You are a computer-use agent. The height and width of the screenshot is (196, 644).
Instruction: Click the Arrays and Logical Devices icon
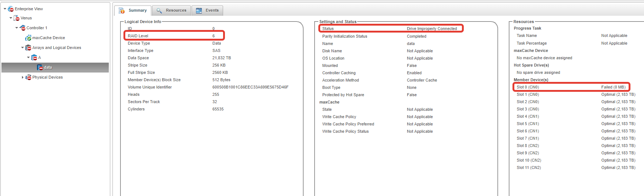click(x=28, y=48)
